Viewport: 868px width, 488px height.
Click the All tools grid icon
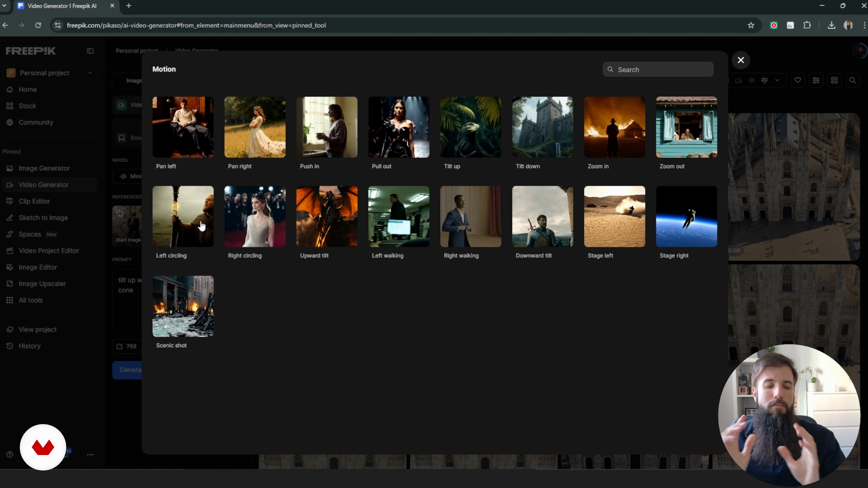point(10,300)
